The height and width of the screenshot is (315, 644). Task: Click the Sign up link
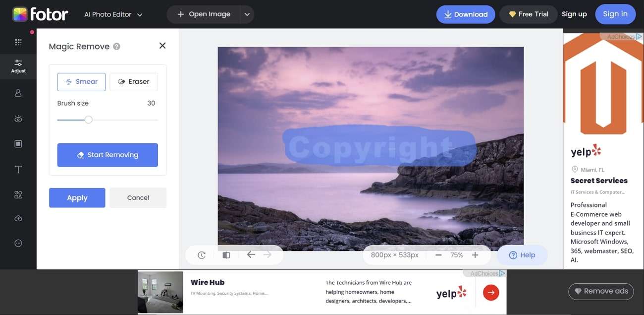[x=574, y=14]
